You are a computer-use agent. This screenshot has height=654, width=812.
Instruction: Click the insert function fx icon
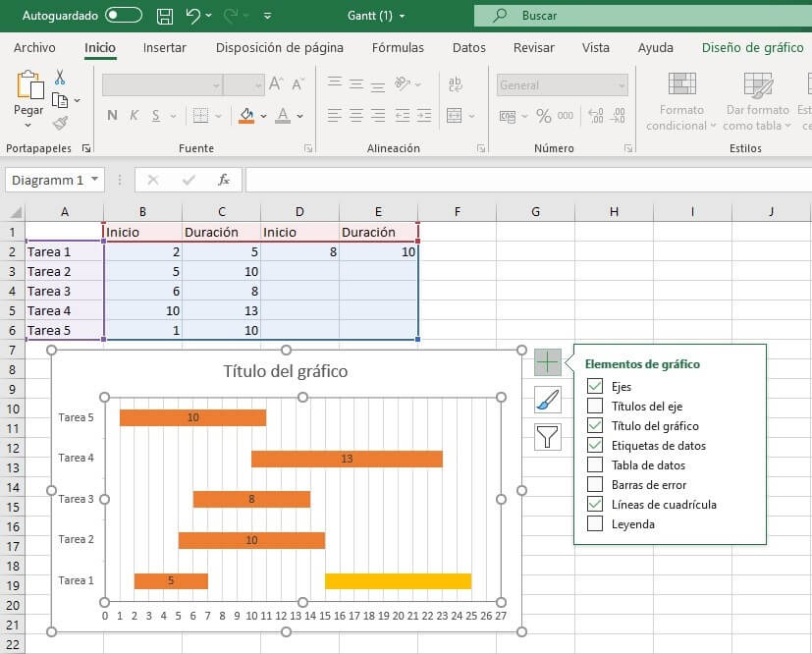coord(224,180)
